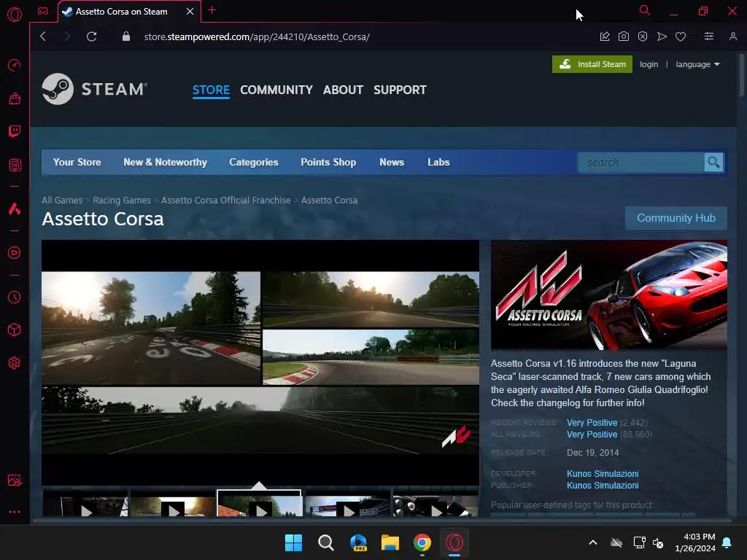Submit search with the Steam magnifier button
747x560 pixels.
[713, 163]
